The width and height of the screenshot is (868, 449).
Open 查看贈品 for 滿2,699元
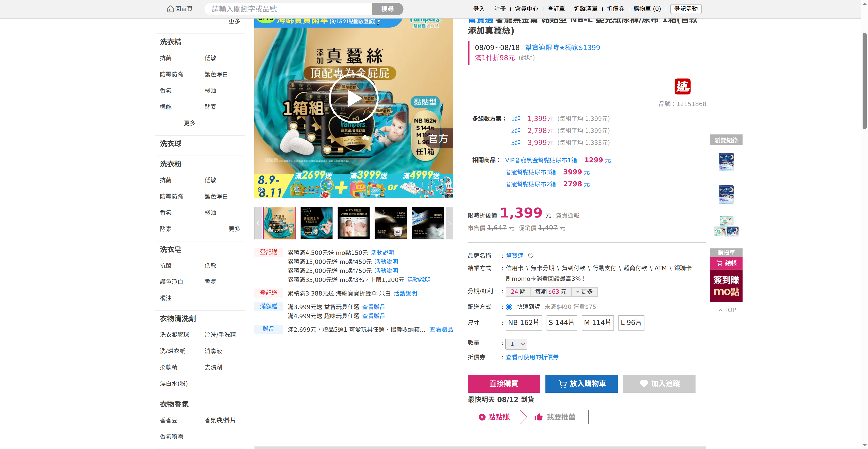click(x=441, y=330)
